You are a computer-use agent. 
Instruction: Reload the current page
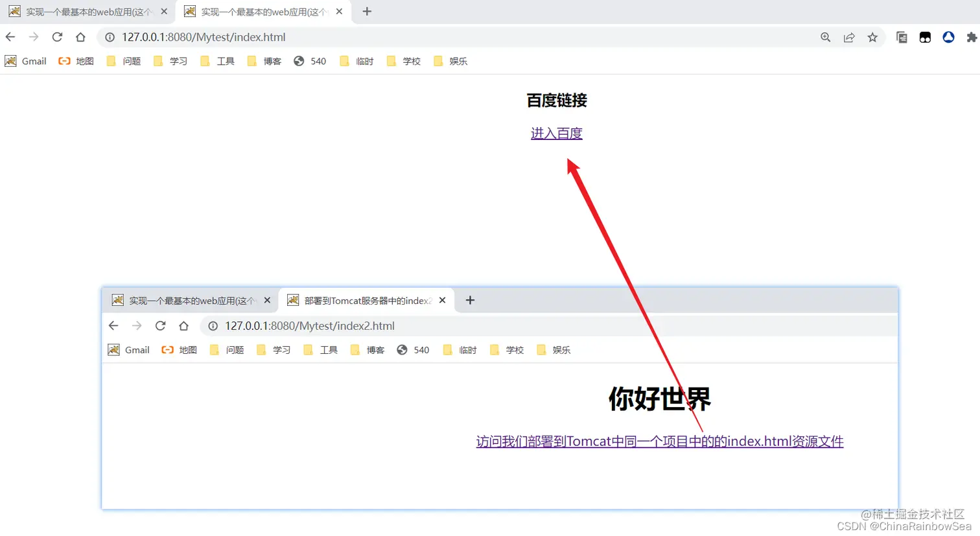(x=57, y=37)
